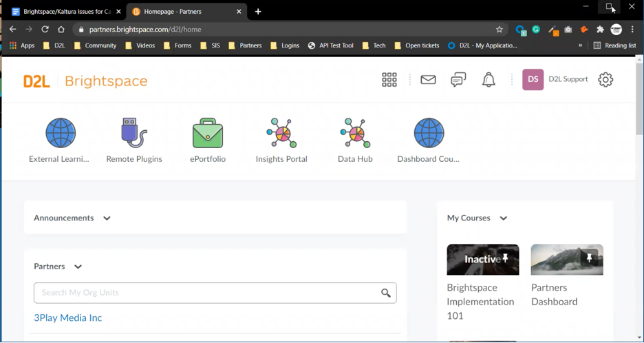Close the Brightspace/Kaltura Issues tab

[118, 12]
